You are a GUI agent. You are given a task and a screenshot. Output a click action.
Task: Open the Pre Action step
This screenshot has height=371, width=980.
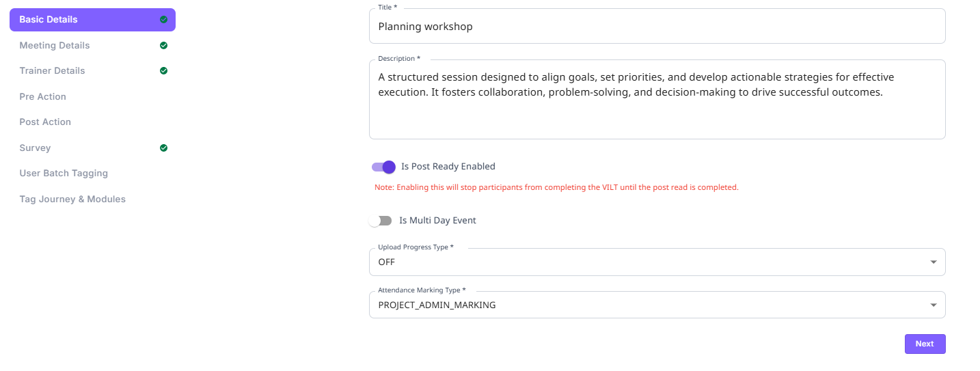coord(43,97)
